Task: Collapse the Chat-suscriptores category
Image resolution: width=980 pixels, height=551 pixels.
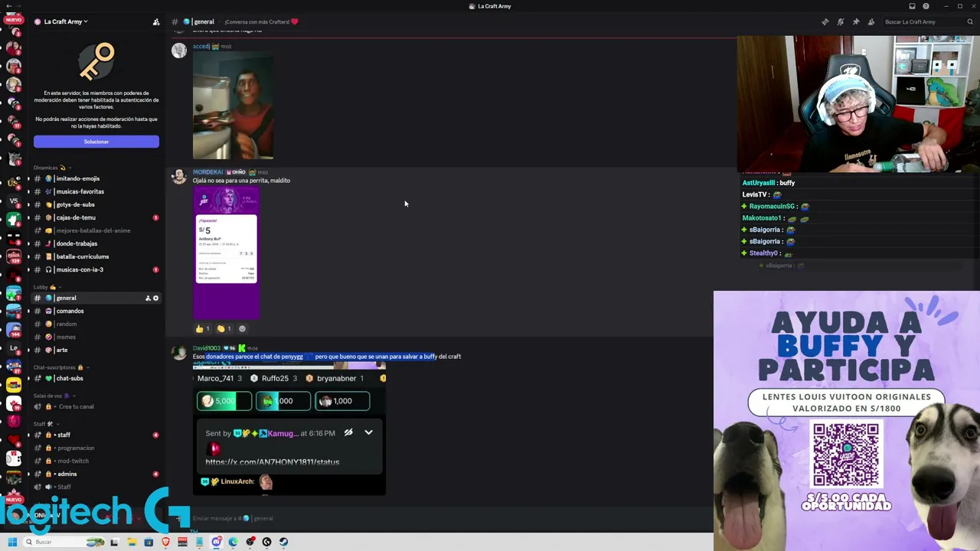Action: (x=63, y=367)
